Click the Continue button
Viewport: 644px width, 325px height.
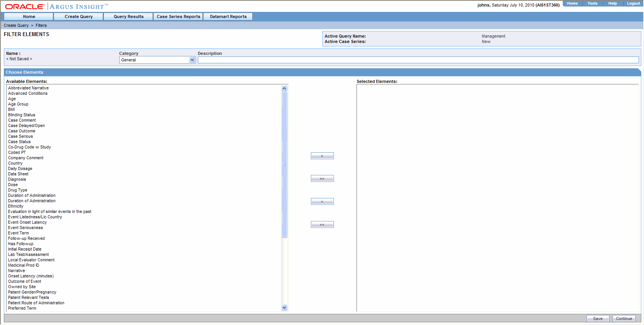point(624,318)
